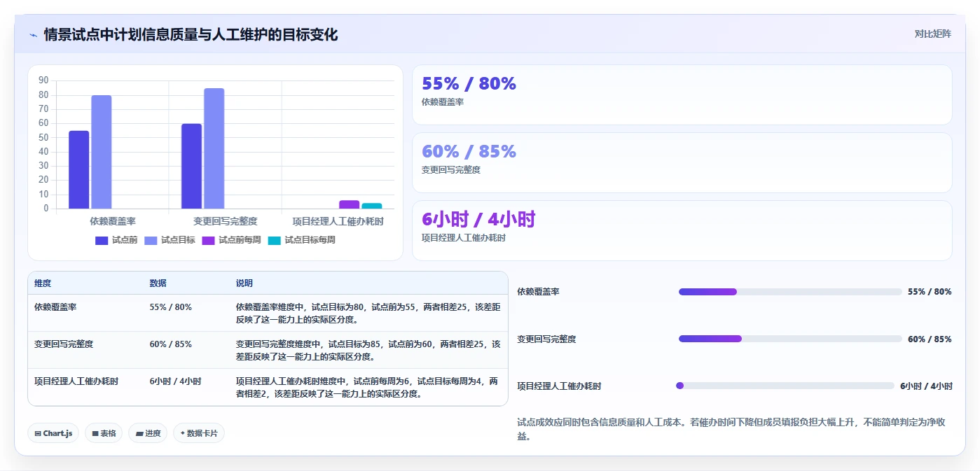Click the 变更回写完整度 progress bar
This screenshot has width=980, height=471.
pos(790,339)
